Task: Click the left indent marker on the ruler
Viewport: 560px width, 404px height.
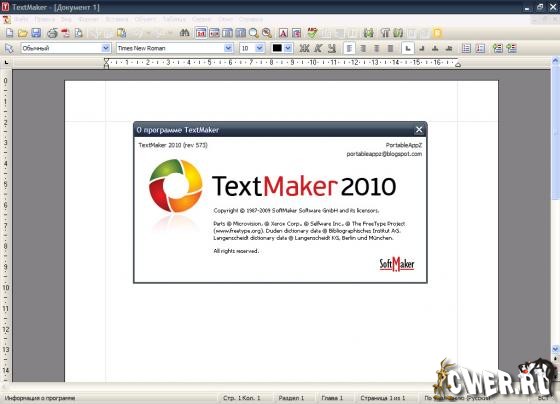Action: tap(106, 64)
